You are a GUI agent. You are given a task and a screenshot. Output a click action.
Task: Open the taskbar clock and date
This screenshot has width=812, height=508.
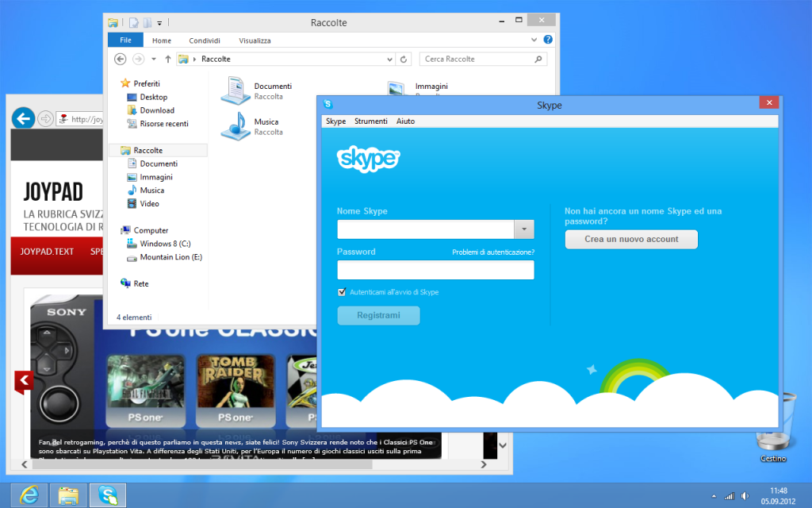tap(778, 495)
